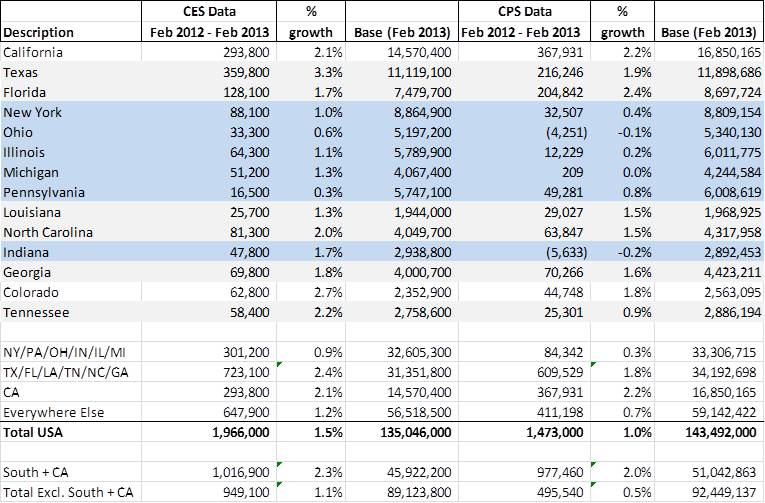Image resolution: width=765 pixels, height=503 pixels.
Task: Click Georgia CPS value 70,266
Action: (564, 272)
